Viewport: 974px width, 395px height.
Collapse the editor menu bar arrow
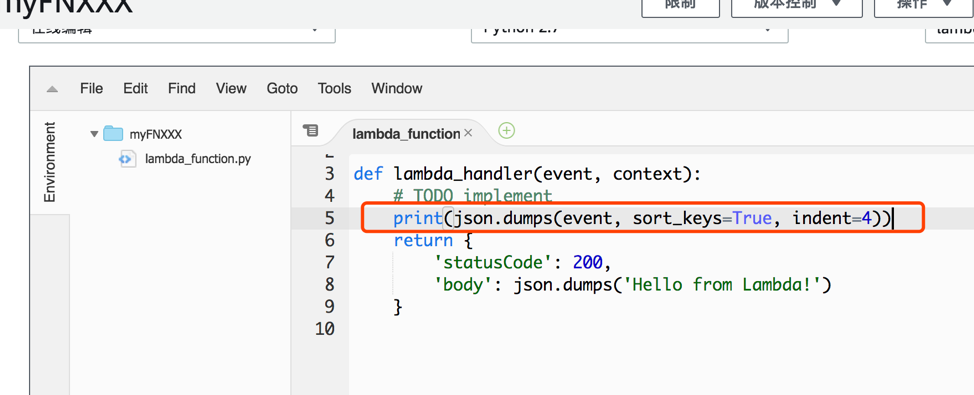coord(52,89)
